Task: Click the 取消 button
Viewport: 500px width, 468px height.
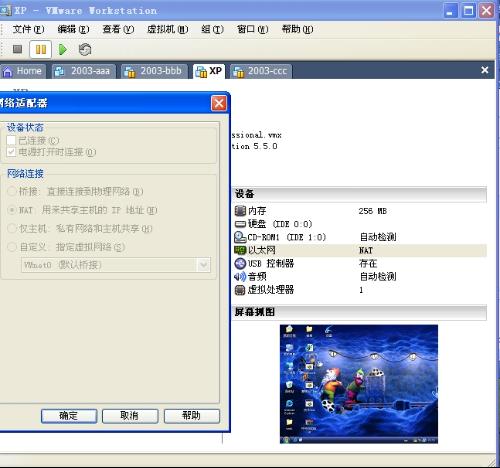Action: click(130, 416)
